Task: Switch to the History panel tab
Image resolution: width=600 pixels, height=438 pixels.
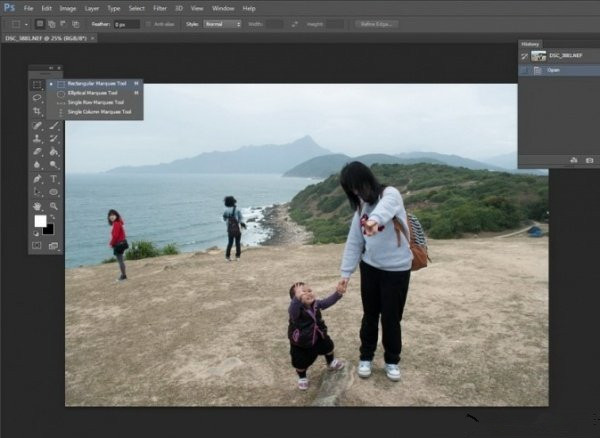Action: coord(530,44)
